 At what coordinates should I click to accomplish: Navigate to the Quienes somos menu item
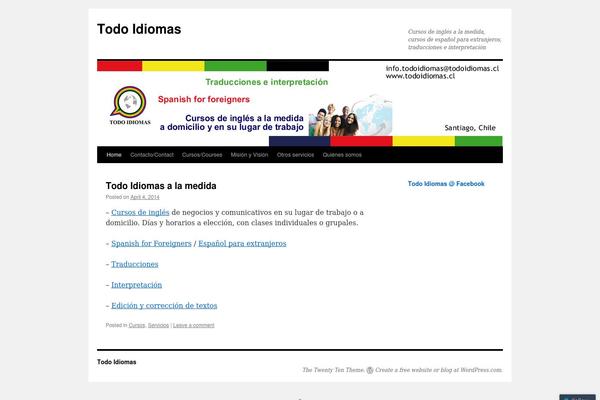(x=342, y=155)
